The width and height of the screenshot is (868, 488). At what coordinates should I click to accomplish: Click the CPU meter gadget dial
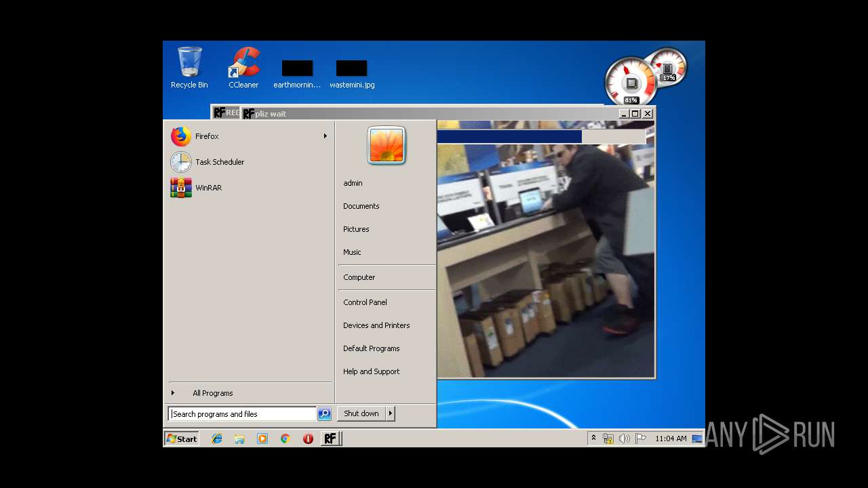click(x=630, y=83)
